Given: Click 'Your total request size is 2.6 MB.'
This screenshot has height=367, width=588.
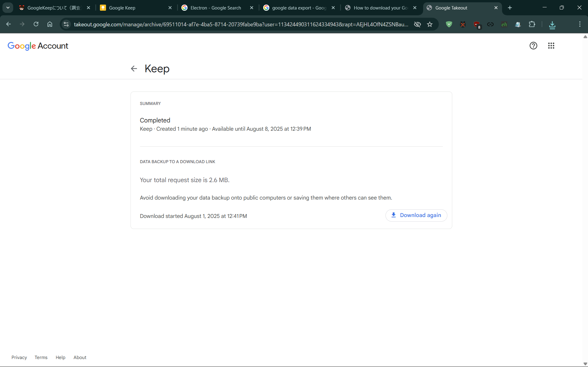Looking at the screenshot, I should click(185, 180).
